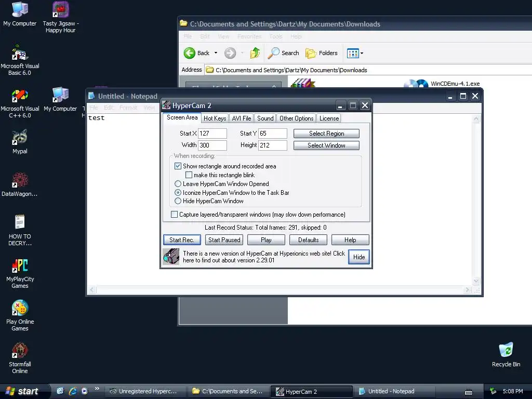The width and height of the screenshot is (532, 399).
Task: Click Start Rec. button
Action: 182,240
